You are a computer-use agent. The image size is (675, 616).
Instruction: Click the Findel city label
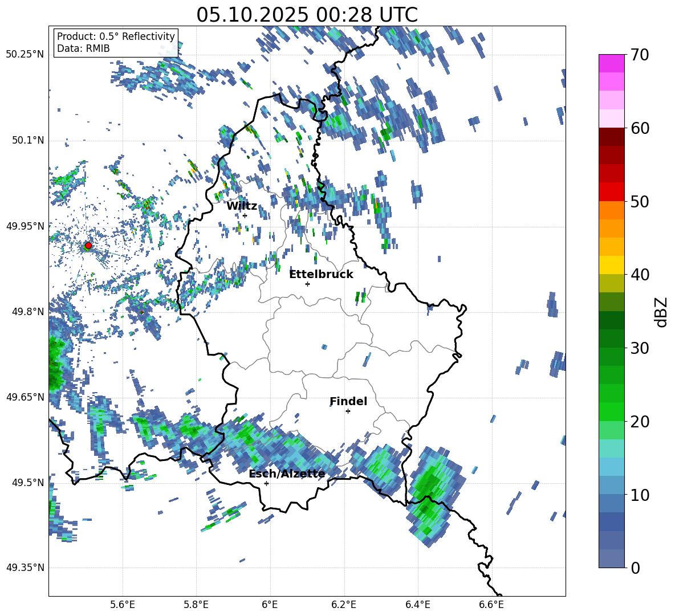[348, 401]
